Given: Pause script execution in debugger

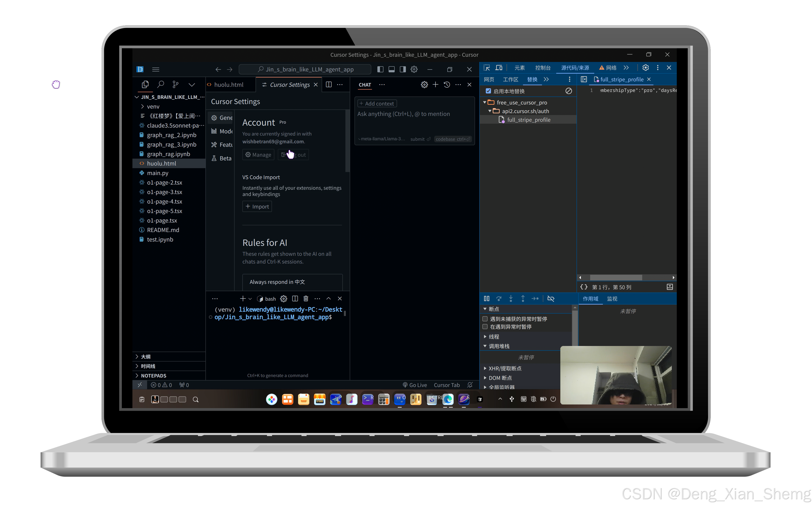Looking at the screenshot, I should [x=486, y=299].
